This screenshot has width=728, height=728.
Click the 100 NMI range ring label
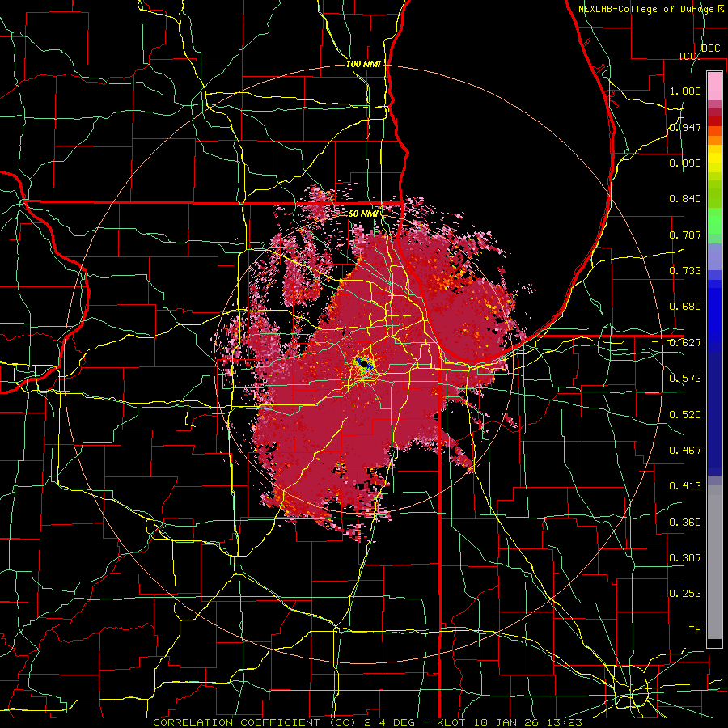click(x=363, y=64)
